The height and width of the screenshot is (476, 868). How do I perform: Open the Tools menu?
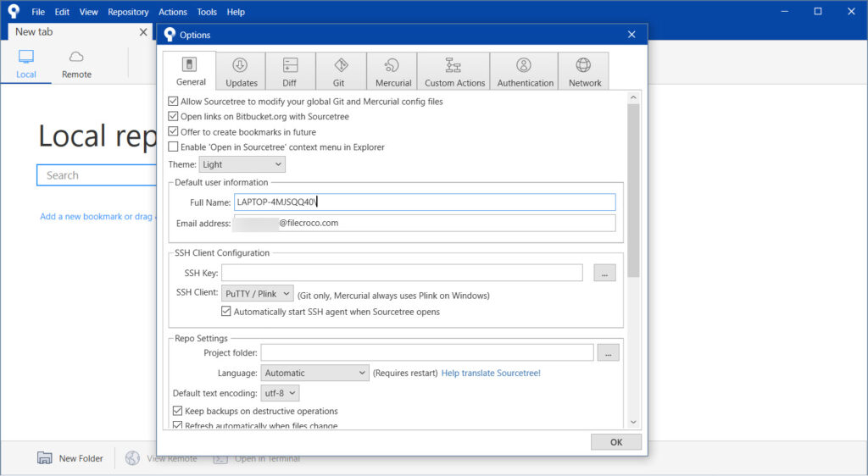point(207,12)
